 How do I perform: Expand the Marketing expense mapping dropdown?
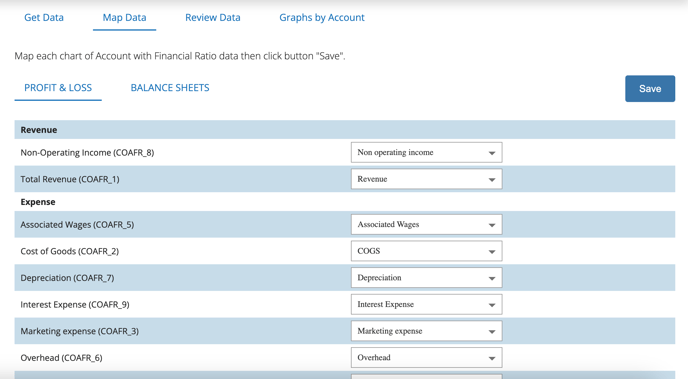tap(426, 331)
